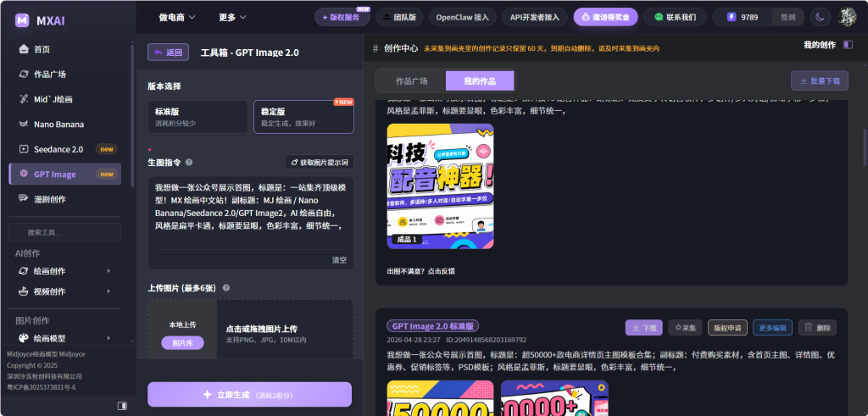Open the blue 0000+ result thumbnail

pyautogui.click(x=554, y=398)
